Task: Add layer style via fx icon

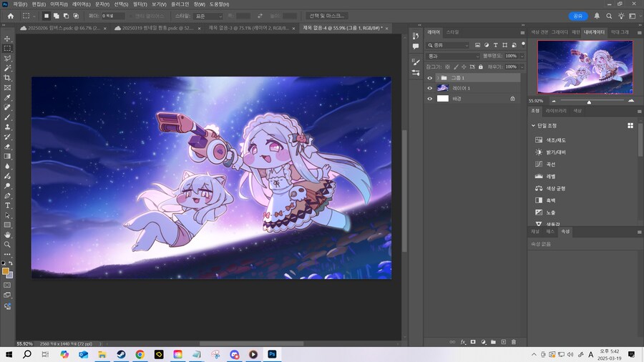Action: click(463, 342)
